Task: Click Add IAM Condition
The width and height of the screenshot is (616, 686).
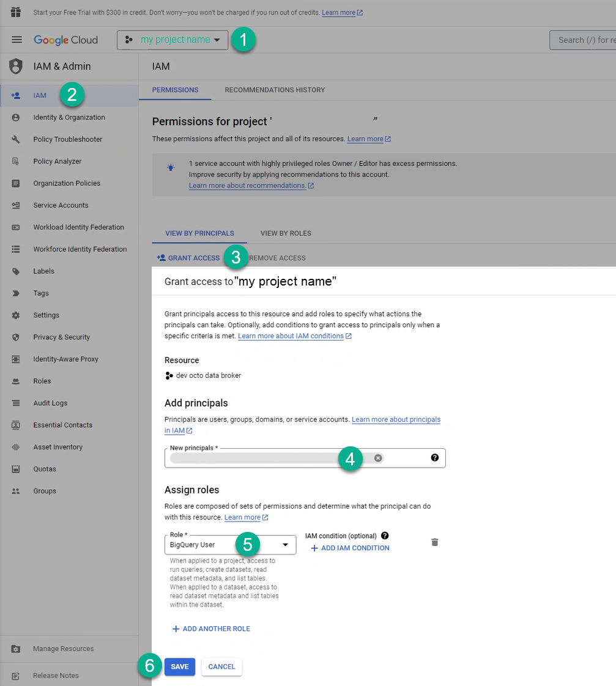Action: [350, 548]
